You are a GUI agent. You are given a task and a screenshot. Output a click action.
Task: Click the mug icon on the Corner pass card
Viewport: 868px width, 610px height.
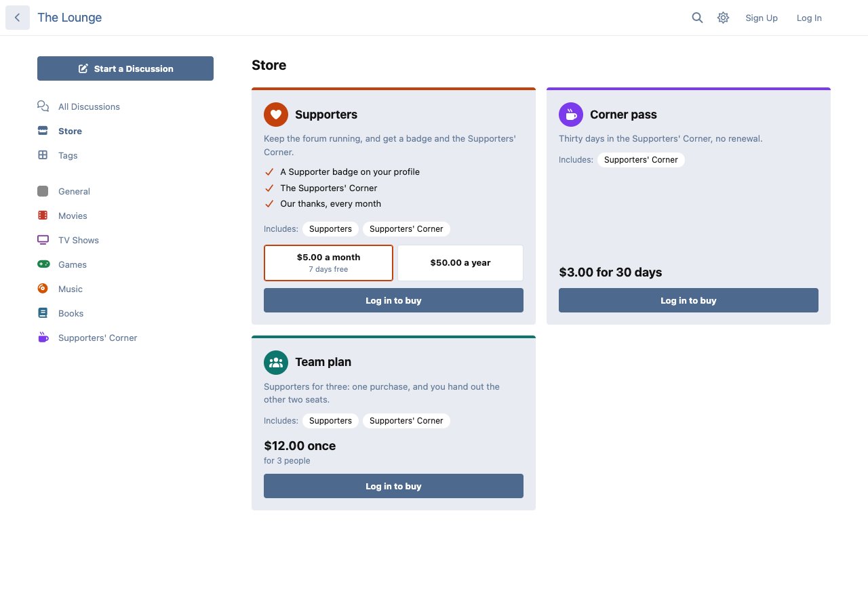click(x=571, y=115)
